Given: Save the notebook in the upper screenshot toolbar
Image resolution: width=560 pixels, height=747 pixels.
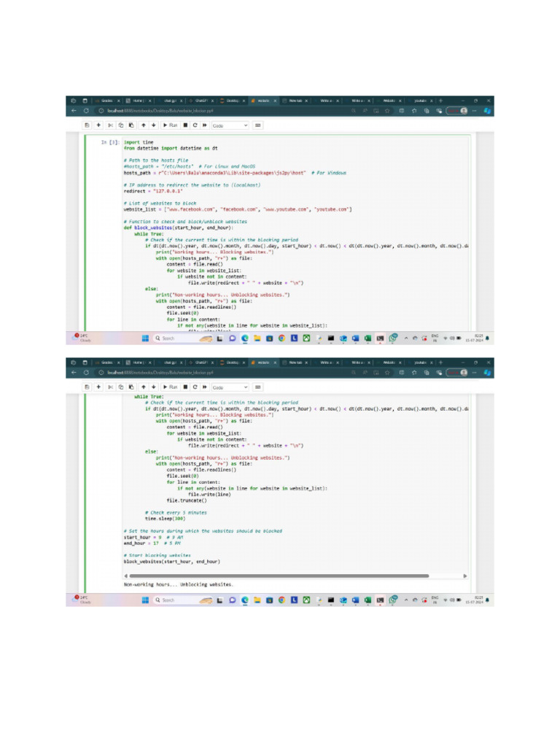Looking at the screenshot, I should [87, 125].
